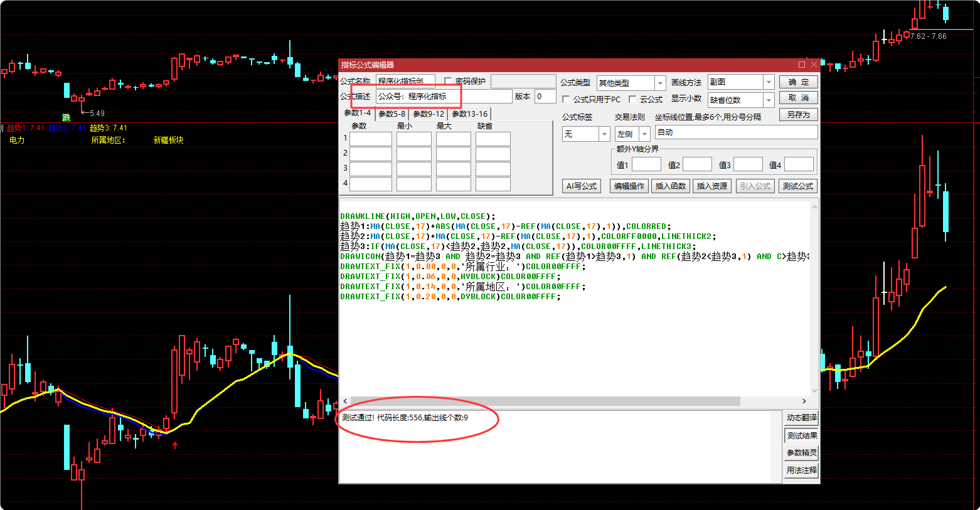
Task: Enable the 密码保护 checkbox
Action: pos(448,82)
